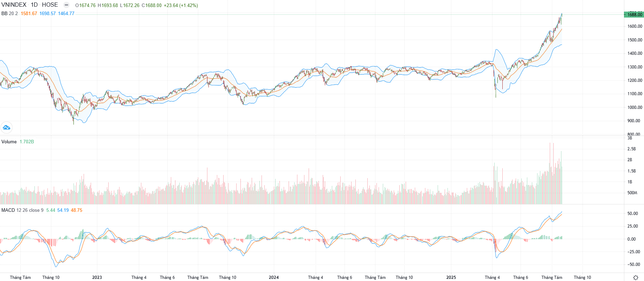This screenshot has width=644, height=281.
Task: Click the 2024 label on time axis
Action: pos(274,277)
